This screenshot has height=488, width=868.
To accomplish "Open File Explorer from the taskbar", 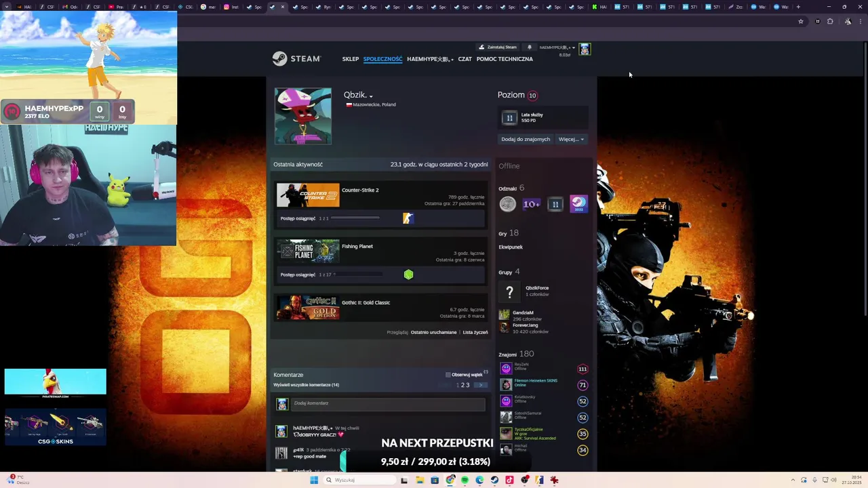I will click(420, 480).
